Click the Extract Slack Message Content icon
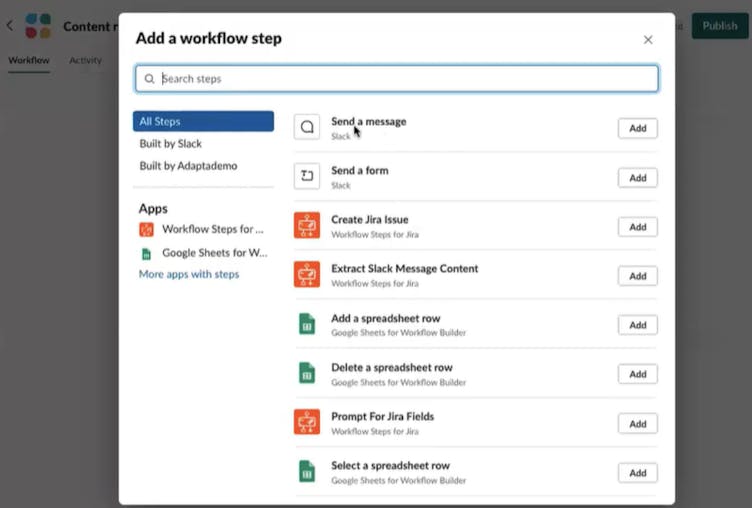The height and width of the screenshot is (508, 752). pyautogui.click(x=307, y=274)
